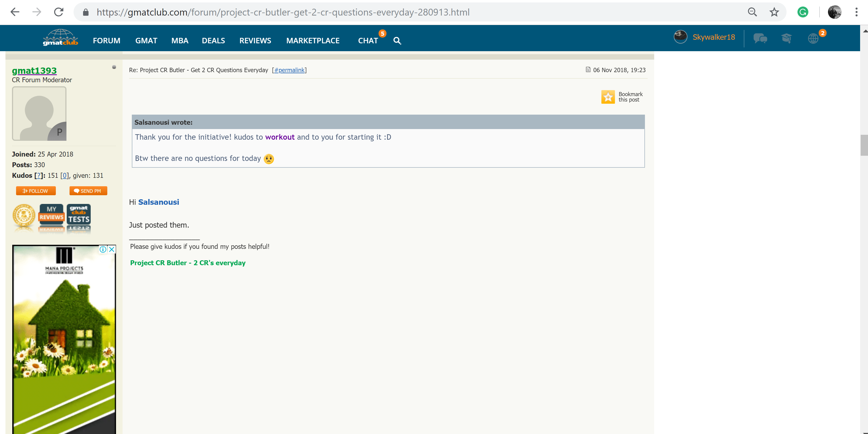Open Project CR Butler signature link
868x434 pixels.
[x=188, y=263]
